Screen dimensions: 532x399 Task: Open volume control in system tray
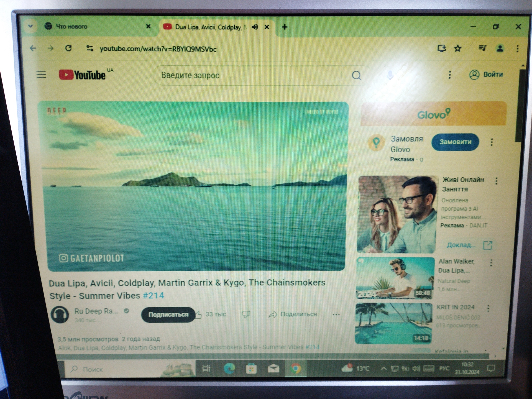tap(416, 369)
